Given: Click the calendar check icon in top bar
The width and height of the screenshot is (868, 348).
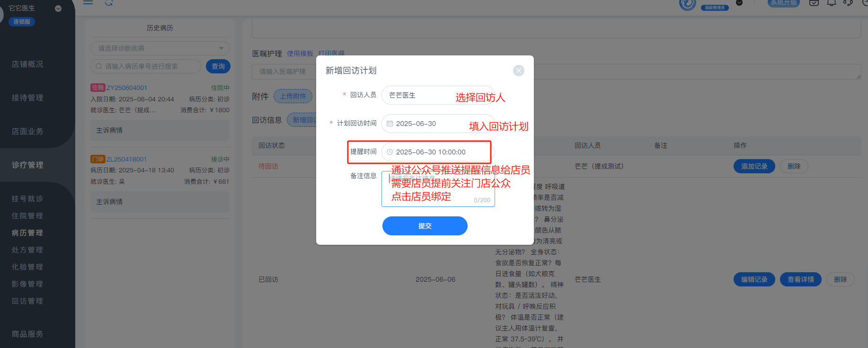Looking at the screenshot, I should [814, 3].
